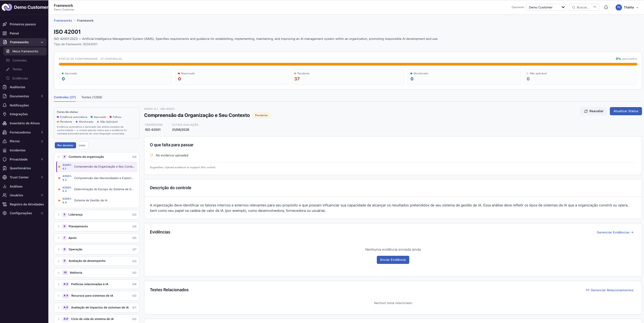
Task: Open Gerenciar Relacionamentos link
Action: 609,290
